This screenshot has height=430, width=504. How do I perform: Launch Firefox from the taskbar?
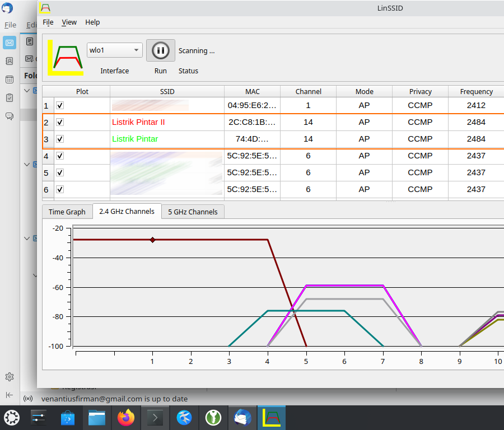(126, 418)
